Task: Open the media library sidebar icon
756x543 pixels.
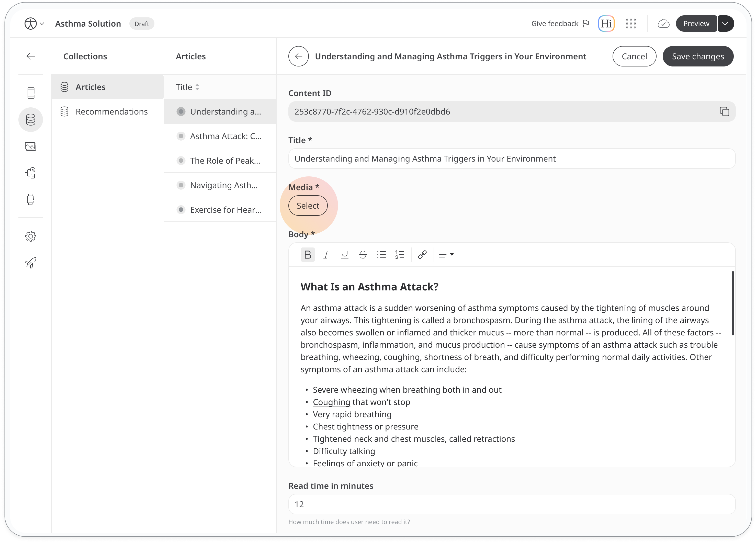Action: pyautogui.click(x=31, y=146)
